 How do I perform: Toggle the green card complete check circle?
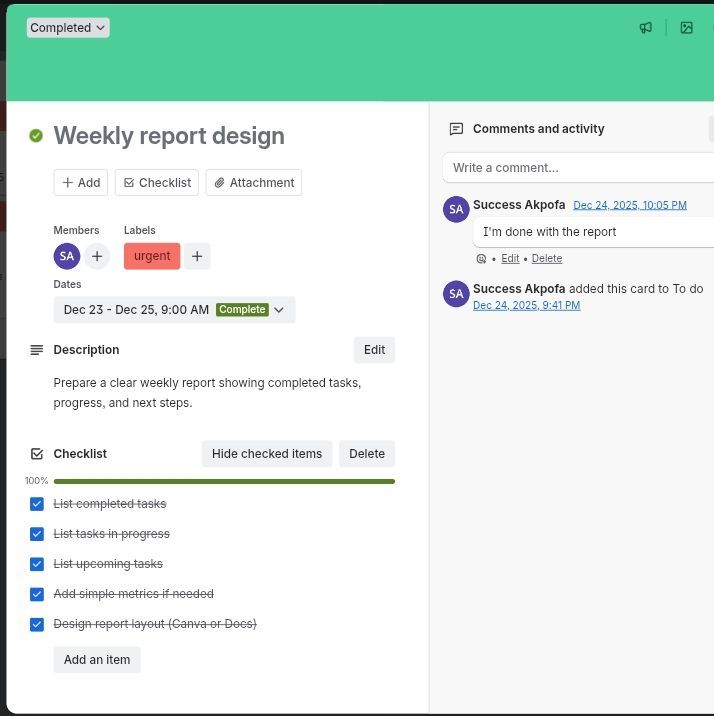[36, 136]
